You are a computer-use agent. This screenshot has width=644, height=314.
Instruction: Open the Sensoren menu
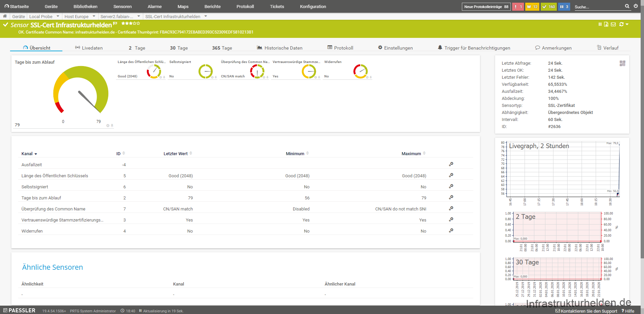[x=122, y=6]
